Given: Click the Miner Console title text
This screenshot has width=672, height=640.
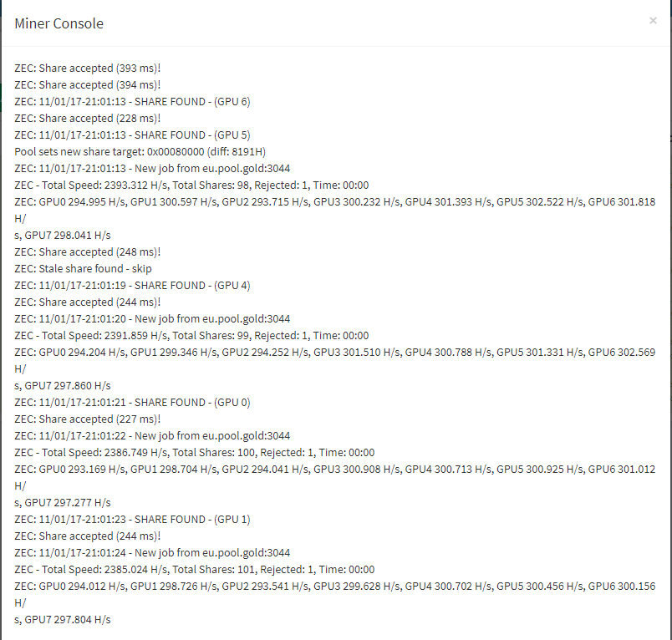Looking at the screenshot, I should coord(59,23).
